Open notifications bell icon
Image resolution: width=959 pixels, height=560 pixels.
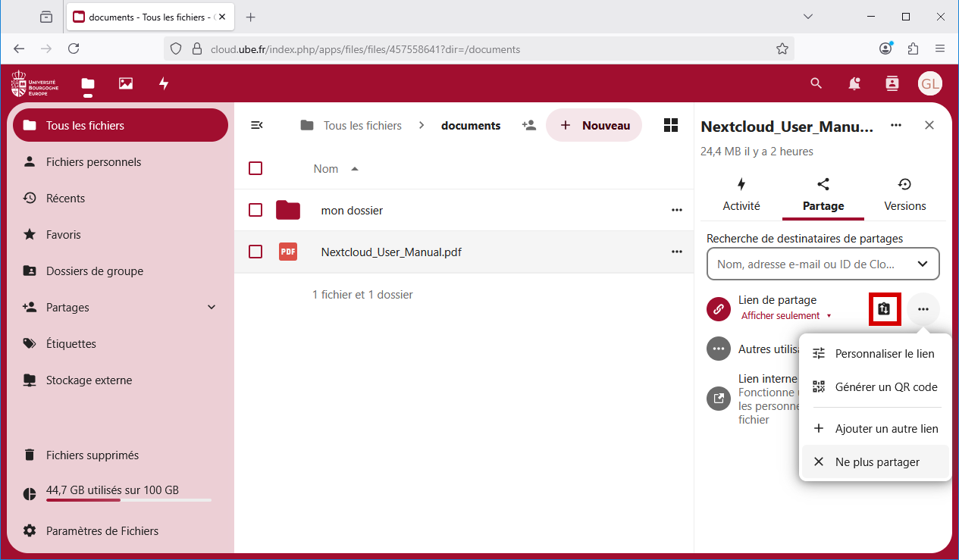tap(854, 83)
